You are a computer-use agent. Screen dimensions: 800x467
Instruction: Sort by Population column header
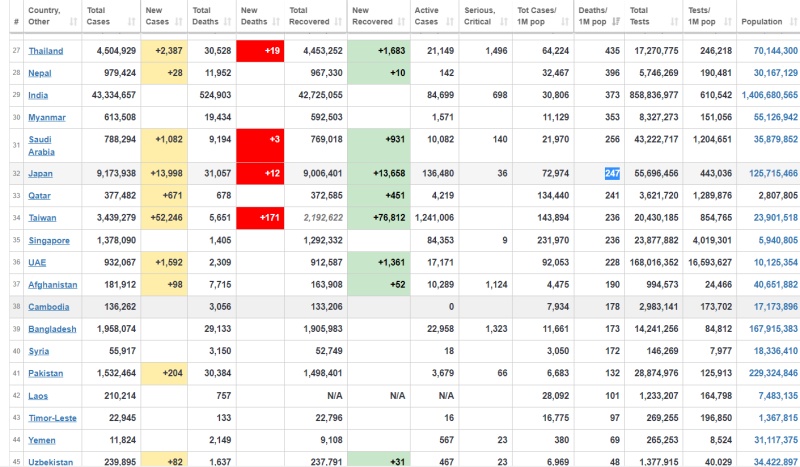tap(762, 21)
